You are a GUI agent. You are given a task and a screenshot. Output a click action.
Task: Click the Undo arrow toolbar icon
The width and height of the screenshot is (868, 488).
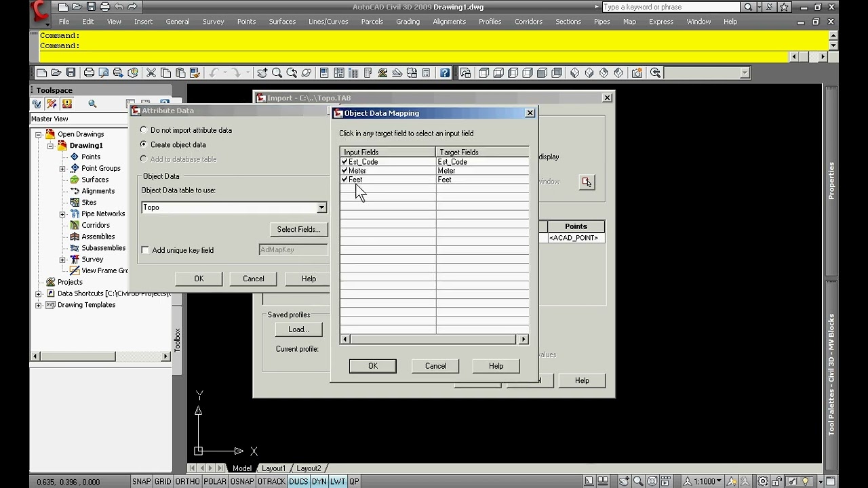click(214, 73)
